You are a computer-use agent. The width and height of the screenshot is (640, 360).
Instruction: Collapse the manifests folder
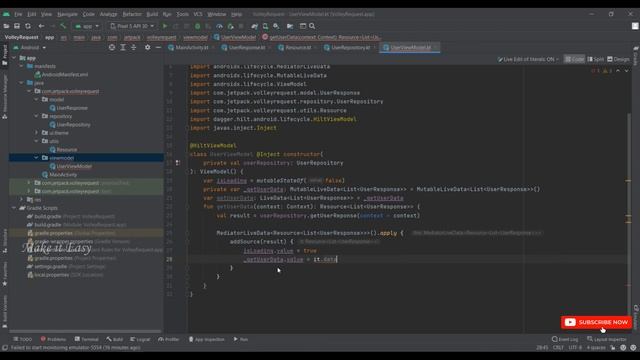(x=22, y=66)
